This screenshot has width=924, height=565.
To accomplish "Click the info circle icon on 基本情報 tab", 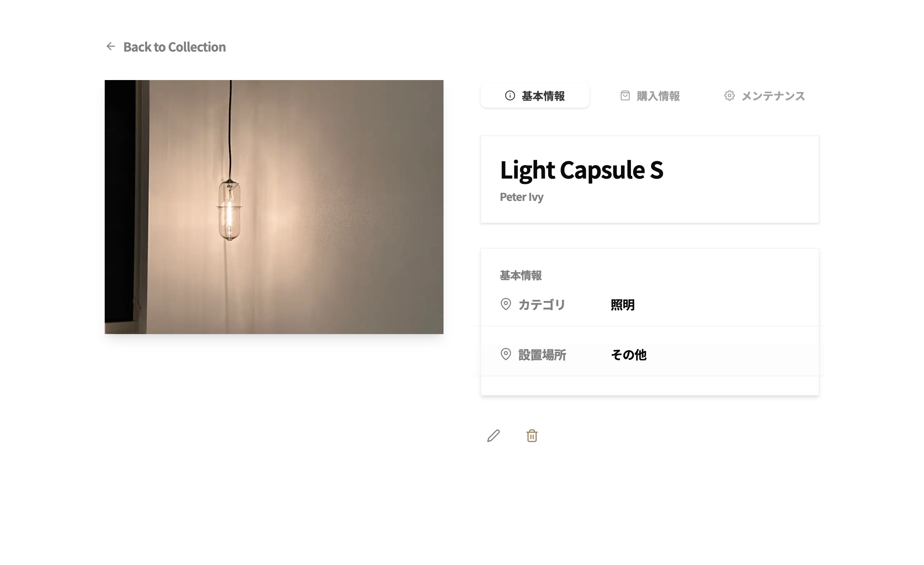I will point(510,95).
